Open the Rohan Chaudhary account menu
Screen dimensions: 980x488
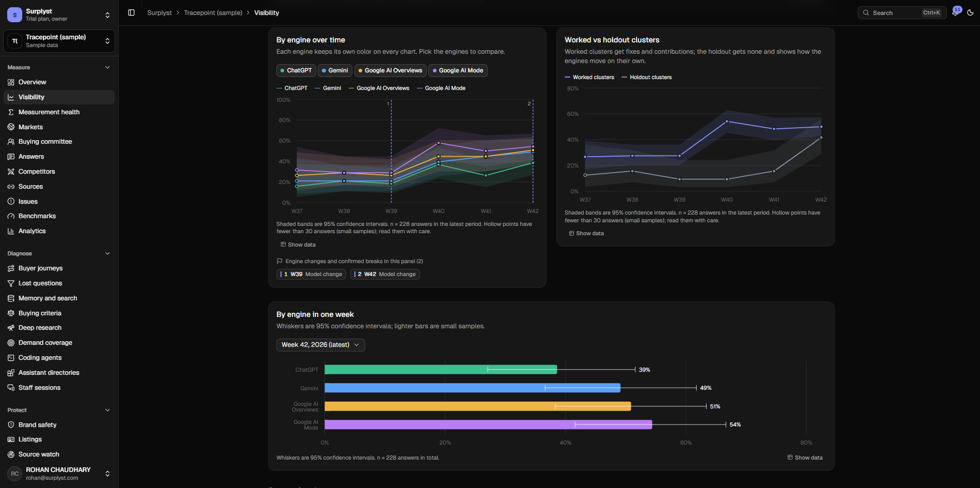[x=59, y=474]
